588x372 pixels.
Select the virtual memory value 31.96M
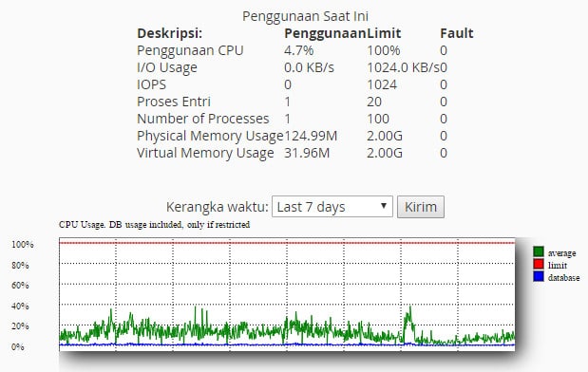[x=307, y=153]
